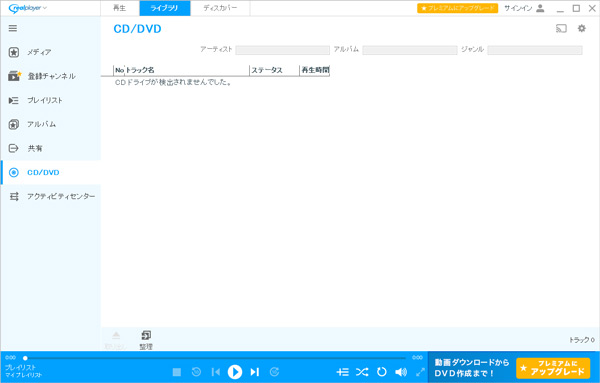Sort by No column header
Screen dimensions: 600x383
pos(119,70)
